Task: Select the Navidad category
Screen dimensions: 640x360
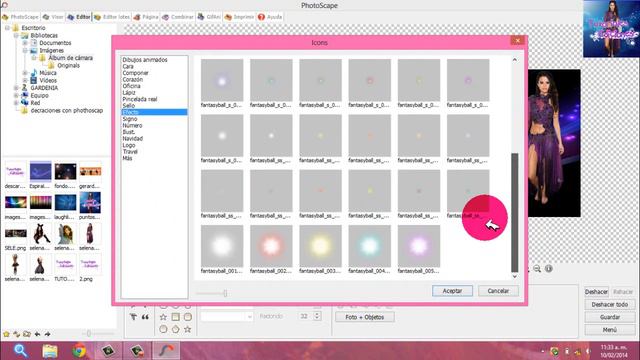Action: click(x=133, y=138)
